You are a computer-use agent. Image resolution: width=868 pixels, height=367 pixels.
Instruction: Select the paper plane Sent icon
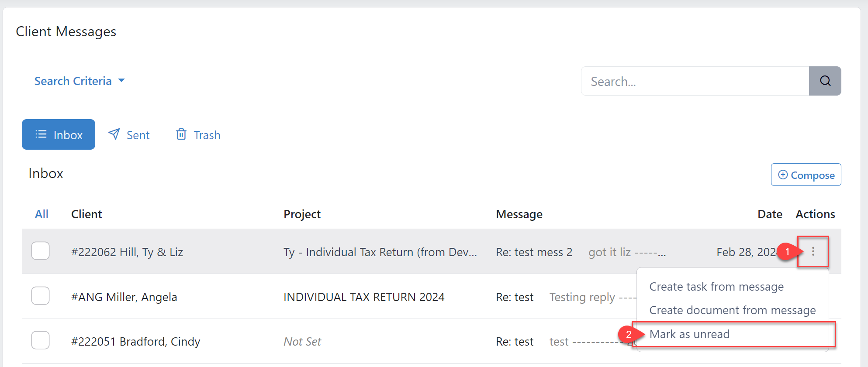(114, 134)
